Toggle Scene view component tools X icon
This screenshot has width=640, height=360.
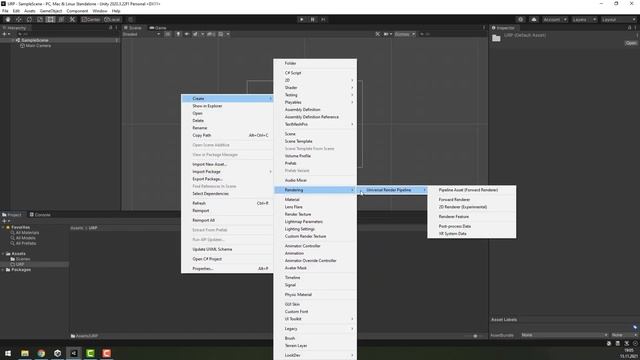click(x=378, y=34)
